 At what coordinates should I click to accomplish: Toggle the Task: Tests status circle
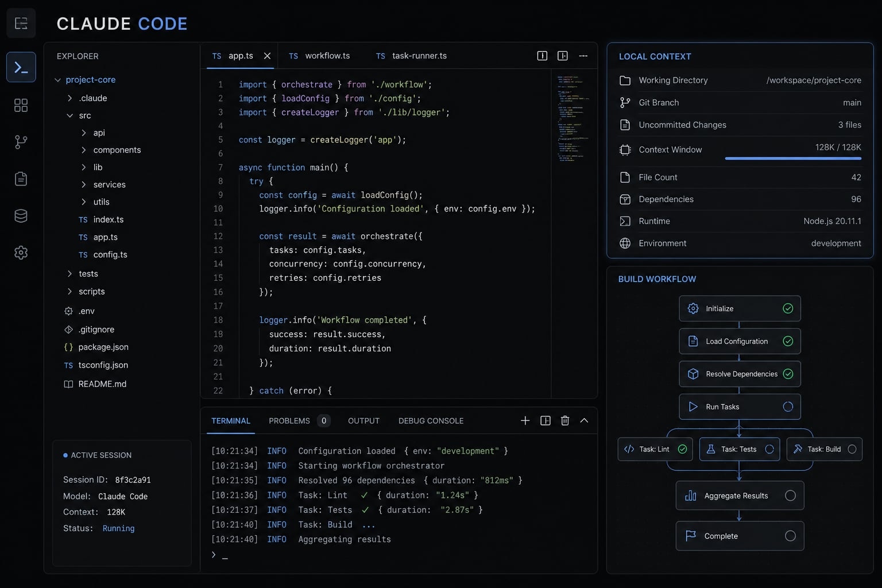pyautogui.click(x=769, y=449)
